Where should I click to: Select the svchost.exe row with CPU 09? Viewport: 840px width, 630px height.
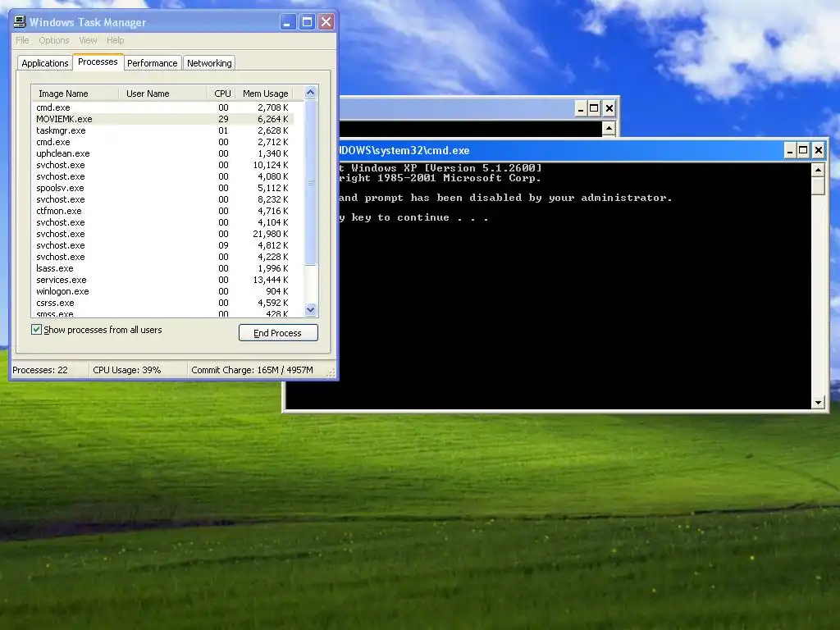pos(163,245)
